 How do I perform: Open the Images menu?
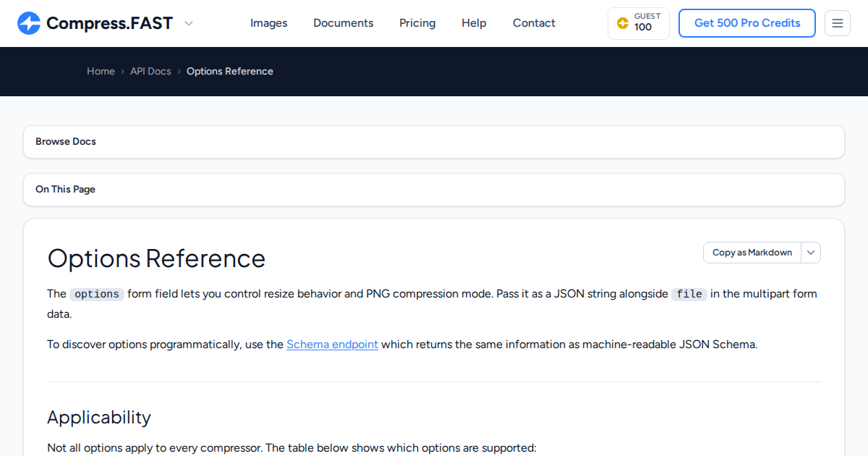(x=269, y=23)
